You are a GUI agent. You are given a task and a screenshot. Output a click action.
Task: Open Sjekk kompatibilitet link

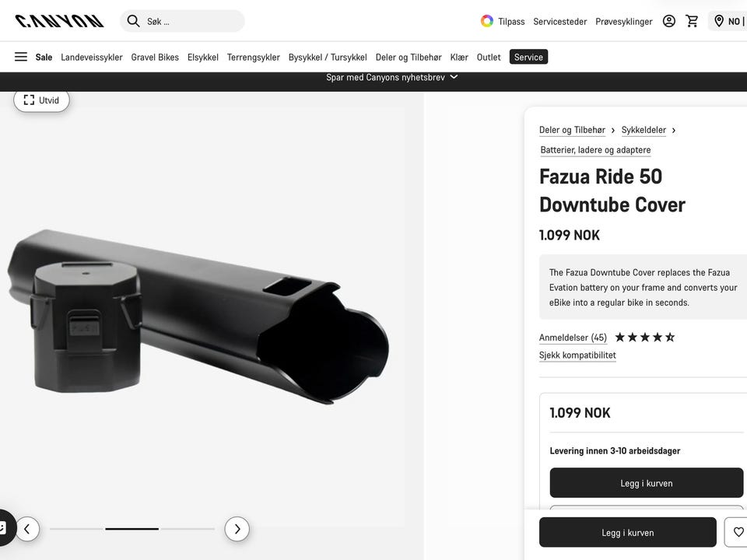[577, 355]
